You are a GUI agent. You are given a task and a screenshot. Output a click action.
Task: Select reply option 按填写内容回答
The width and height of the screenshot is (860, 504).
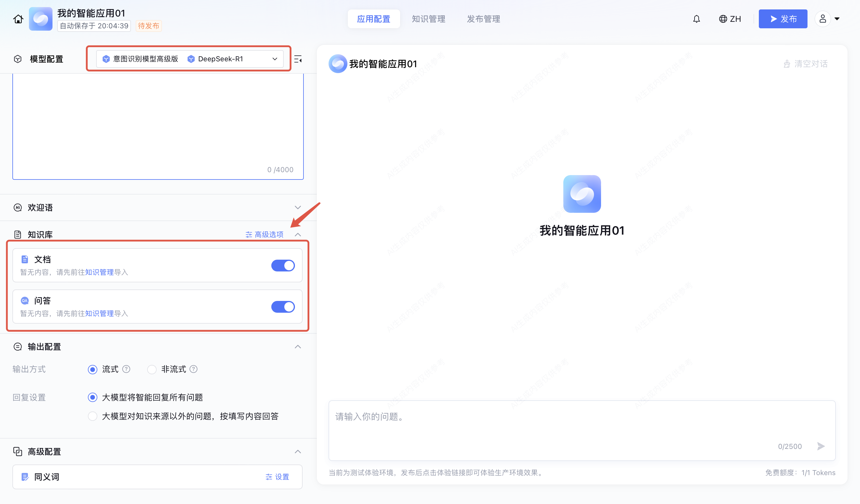93,416
